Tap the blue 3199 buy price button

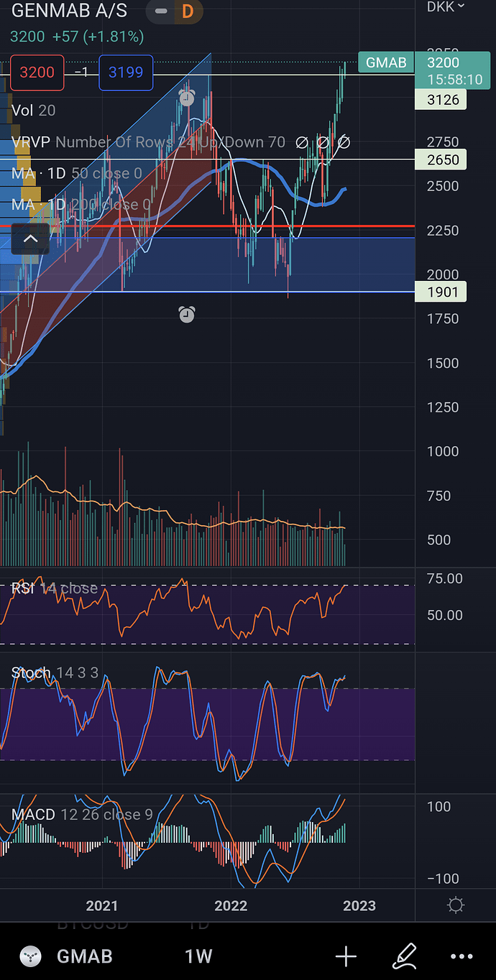126,72
